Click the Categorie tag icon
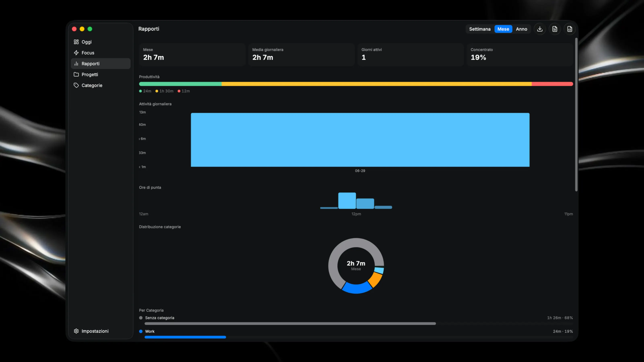 [x=76, y=85]
